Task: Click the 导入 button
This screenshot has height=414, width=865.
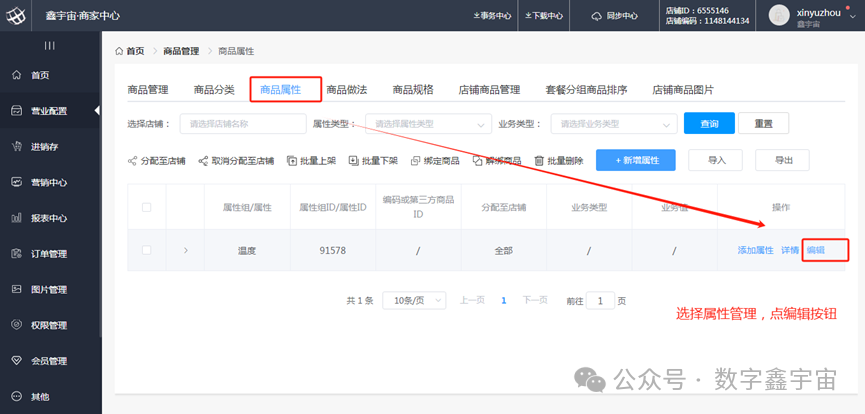Action: pyautogui.click(x=716, y=160)
